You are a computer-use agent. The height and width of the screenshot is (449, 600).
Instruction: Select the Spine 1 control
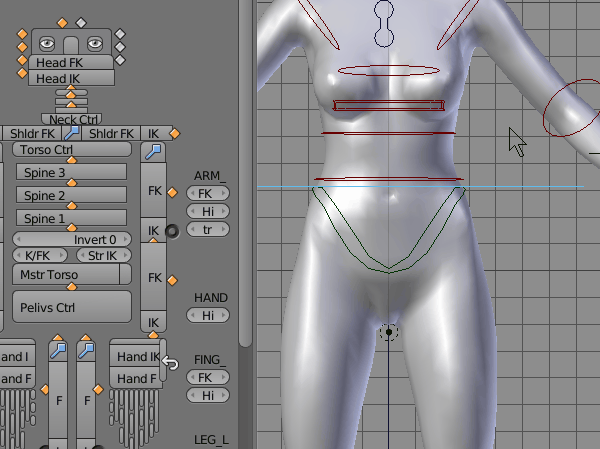pos(72,218)
